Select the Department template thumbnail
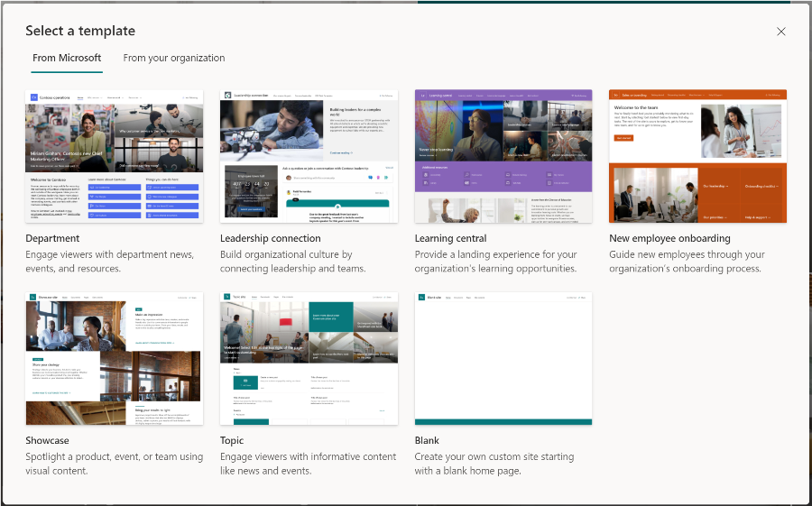The width and height of the screenshot is (812, 506). [115, 156]
